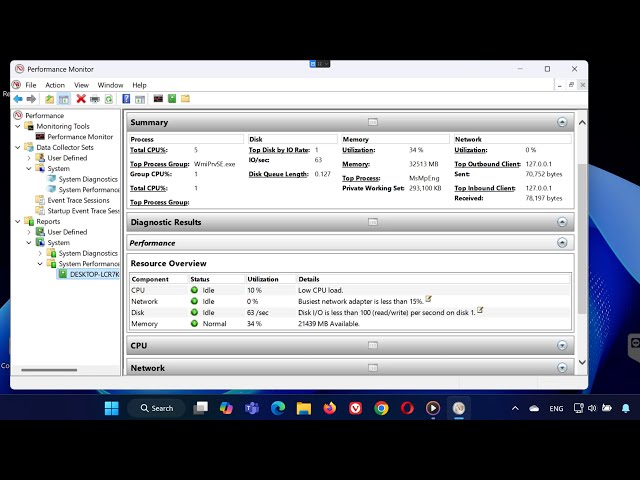Open the View menu
Image resolution: width=640 pixels, height=480 pixels.
(81, 85)
